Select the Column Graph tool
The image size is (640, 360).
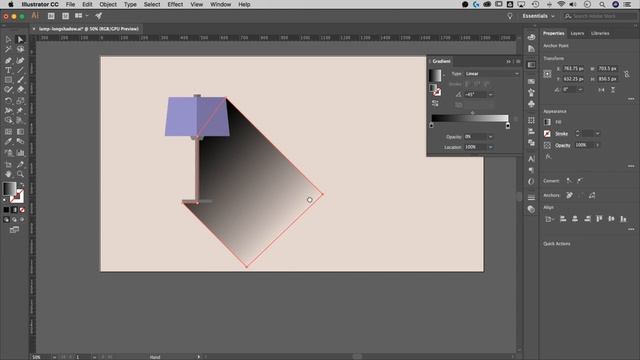click(20, 153)
